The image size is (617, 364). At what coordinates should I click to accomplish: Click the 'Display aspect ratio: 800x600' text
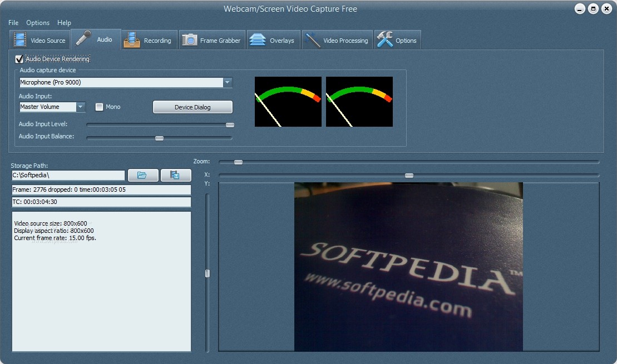[x=53, y=231]
